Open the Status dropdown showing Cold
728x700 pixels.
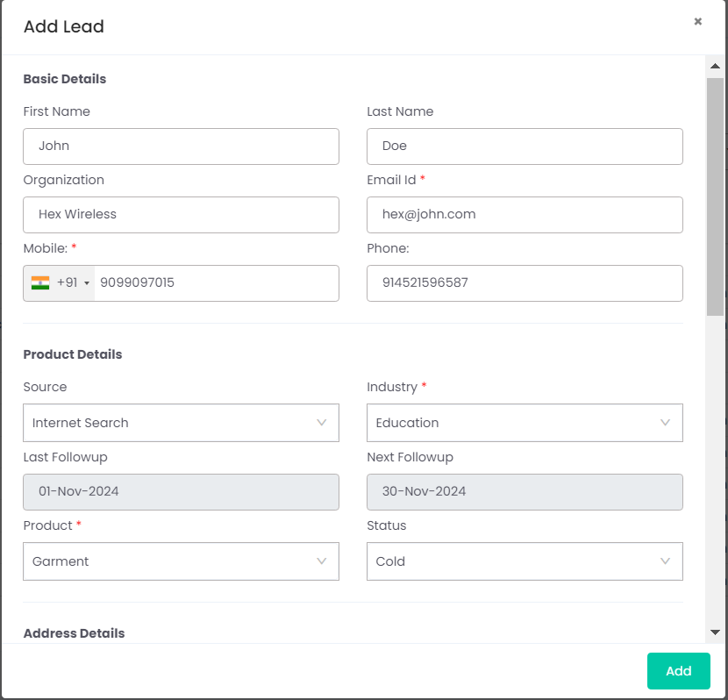tap(525, 561)
